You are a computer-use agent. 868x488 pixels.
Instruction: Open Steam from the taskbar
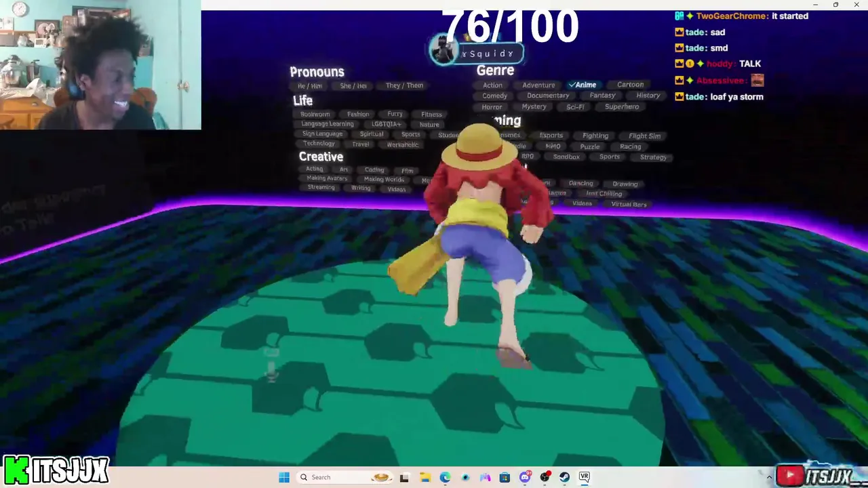point(564,477)
